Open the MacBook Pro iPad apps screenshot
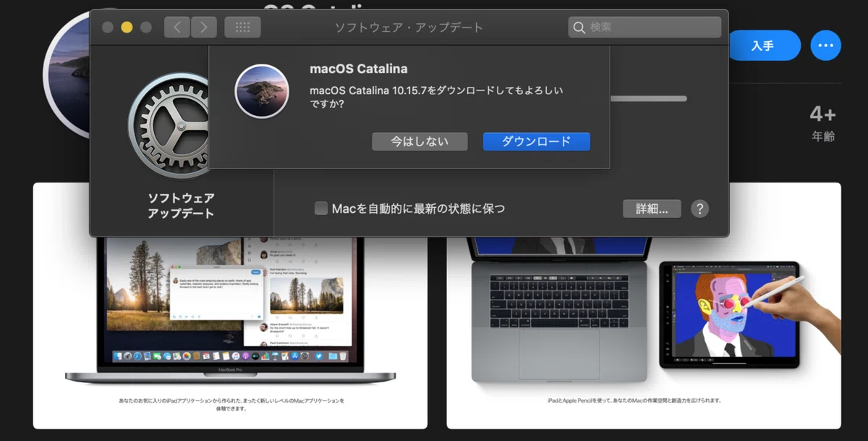The width and height of the screenshot is (868, 441). [230, 306]
